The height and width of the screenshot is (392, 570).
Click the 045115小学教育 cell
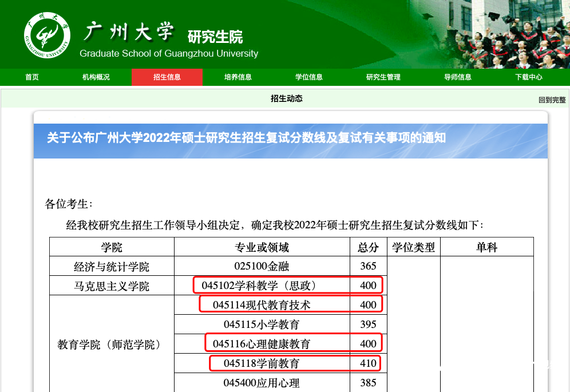(262, 324)
